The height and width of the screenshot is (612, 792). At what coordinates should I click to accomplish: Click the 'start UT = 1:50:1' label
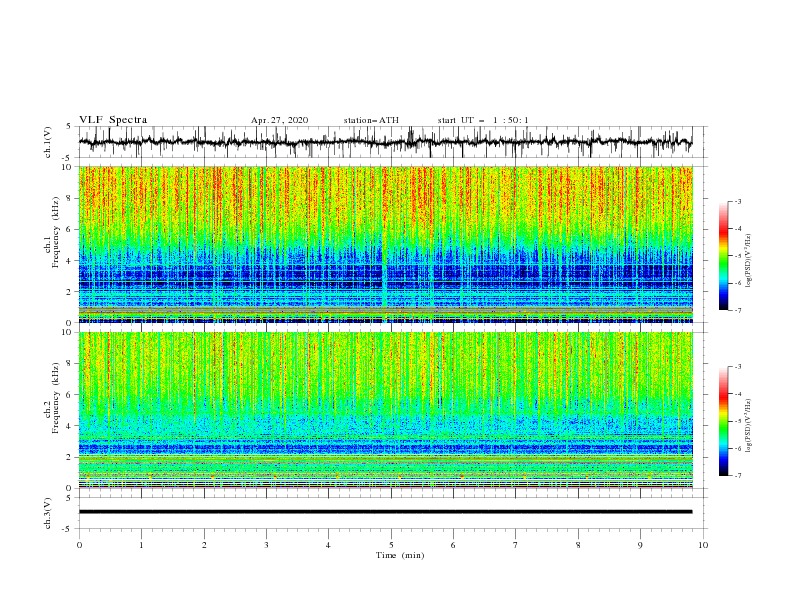pos(483,120)
